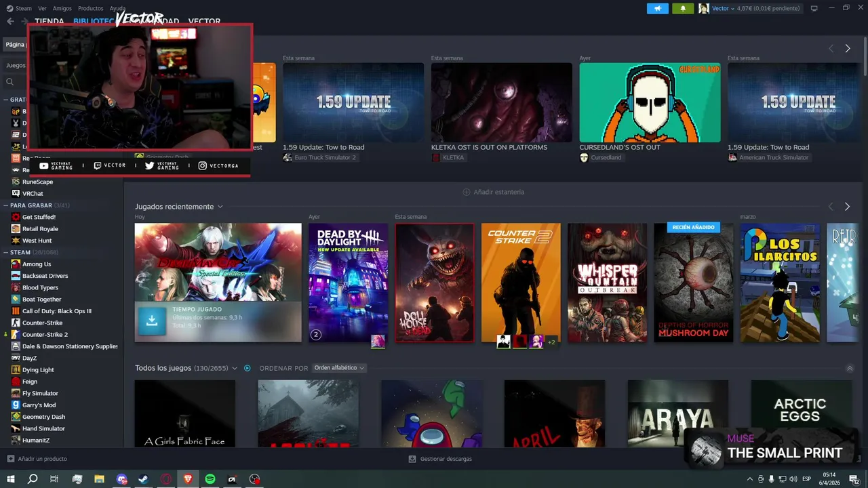This screenshot has width=868, height=488.
Task: Go back with the navigation arrow
Action: (x=10, y=21)
